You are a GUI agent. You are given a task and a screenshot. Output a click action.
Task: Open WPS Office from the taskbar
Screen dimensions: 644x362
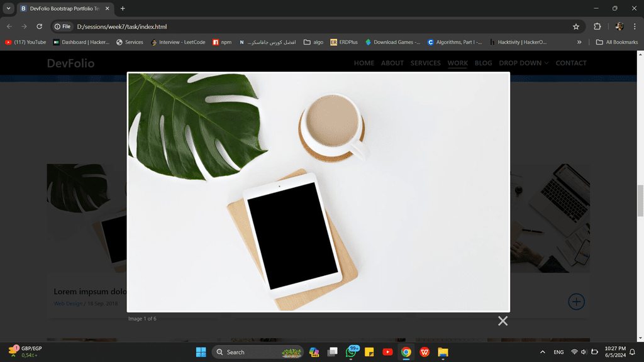(x=425, y=352)
